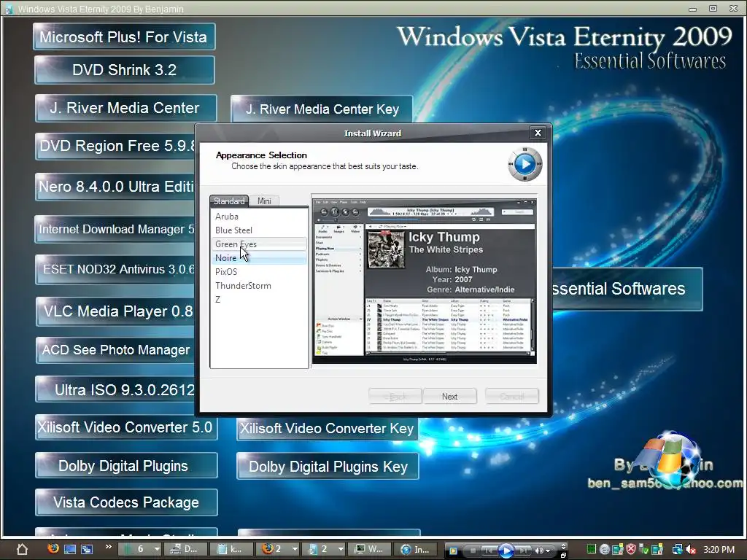Open Internet Download Manager installer
Image resolution: width=747 pixels, height=560 pixels.
115,229
